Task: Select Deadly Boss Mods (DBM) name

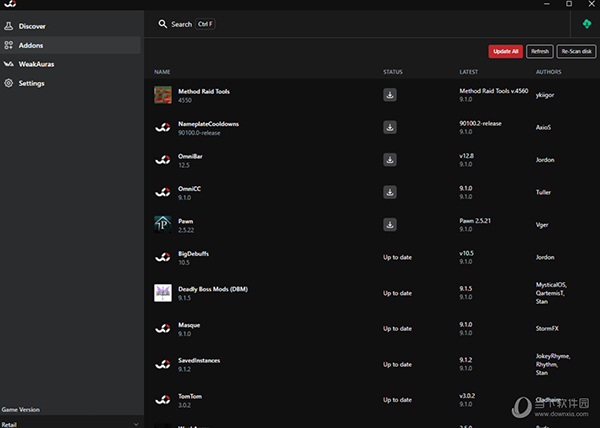Action: coord(213,289)
